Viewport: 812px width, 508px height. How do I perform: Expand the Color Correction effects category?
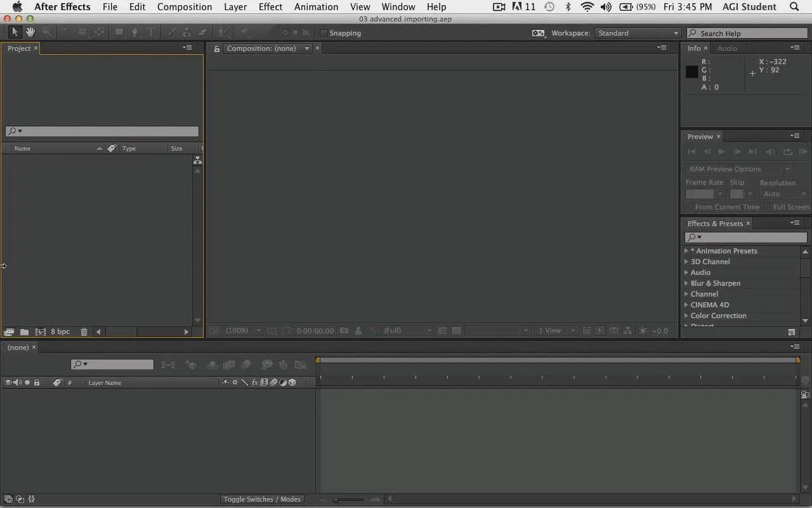686,316
